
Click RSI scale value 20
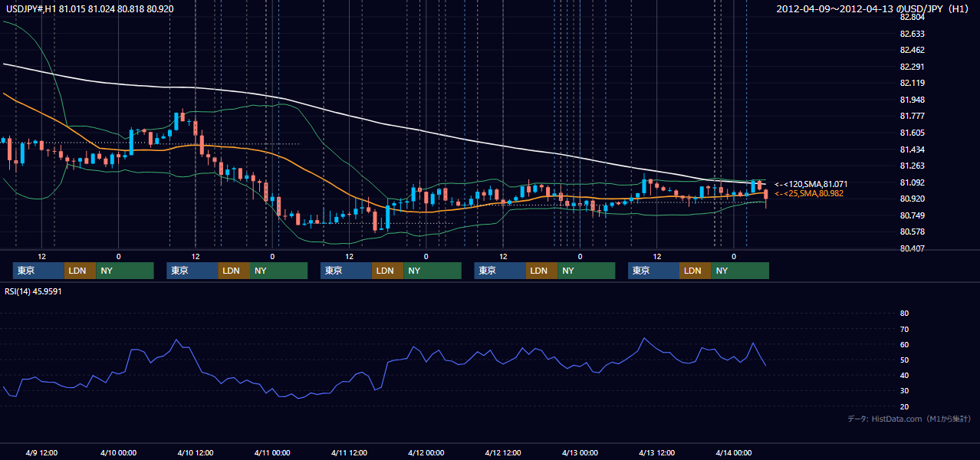pyautogui.click(x=904, y=406)
